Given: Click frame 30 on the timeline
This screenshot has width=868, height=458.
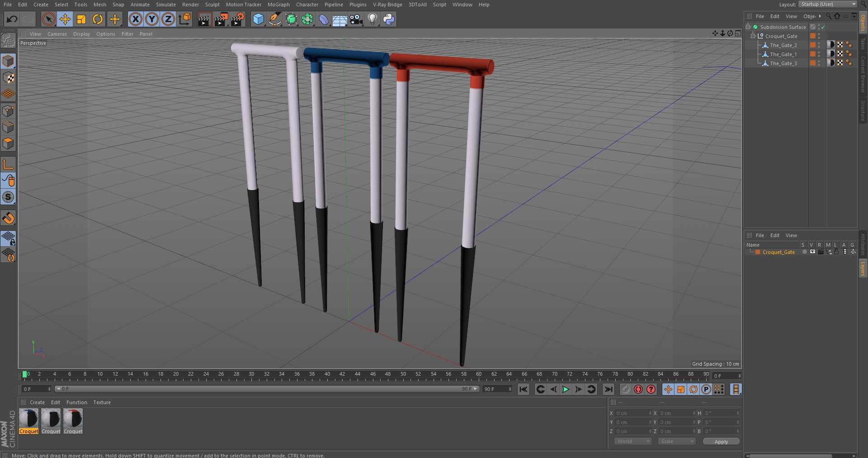Looking at the screenshot, I should tap(251, 375).
